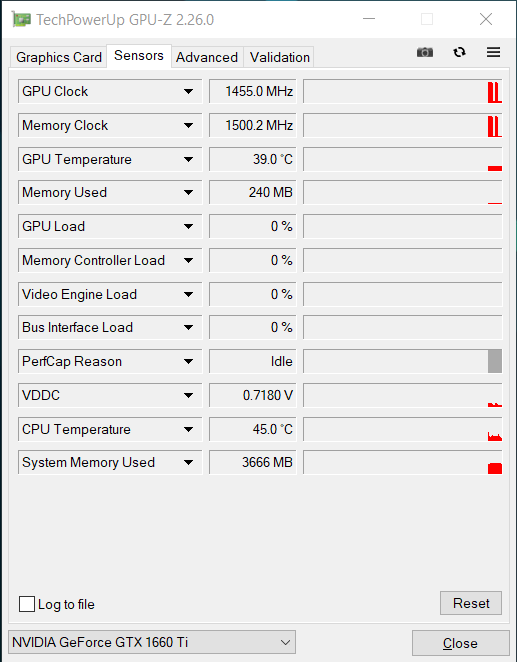The height and width of the screenshot is (662, 517).
Task: Open the GPU Temperature dropdown arrow
Action: coord(188,159)
